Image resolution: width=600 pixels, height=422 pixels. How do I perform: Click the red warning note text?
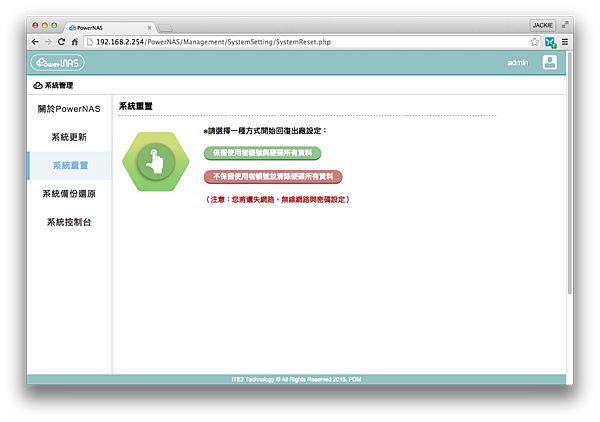pyautogui.click(x=277, y=199)
